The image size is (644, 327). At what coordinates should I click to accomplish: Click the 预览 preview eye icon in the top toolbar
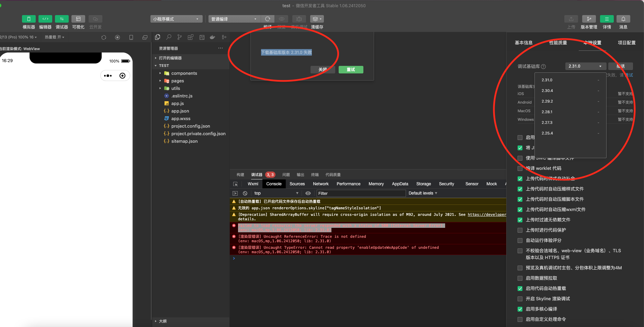click(x=282, y=19)
